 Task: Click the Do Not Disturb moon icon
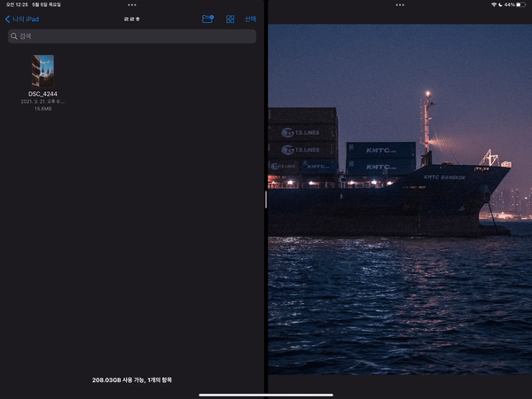[500, 4]
